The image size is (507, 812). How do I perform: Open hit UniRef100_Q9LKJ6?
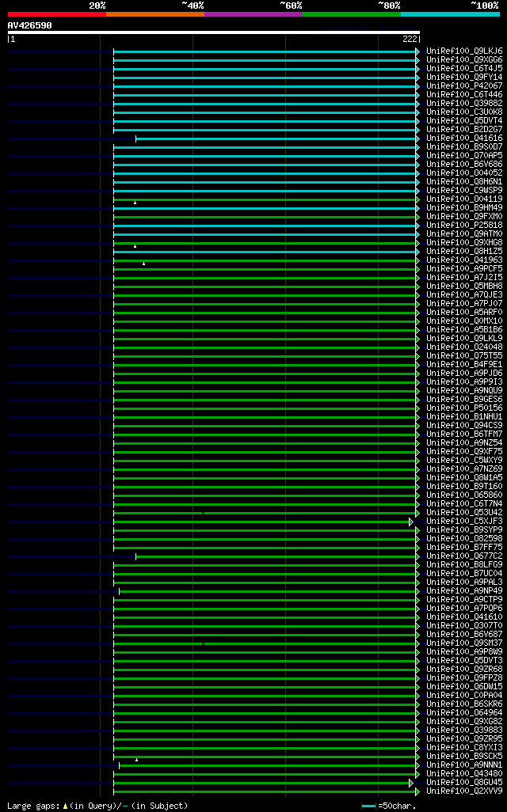[x=464, y=51]
